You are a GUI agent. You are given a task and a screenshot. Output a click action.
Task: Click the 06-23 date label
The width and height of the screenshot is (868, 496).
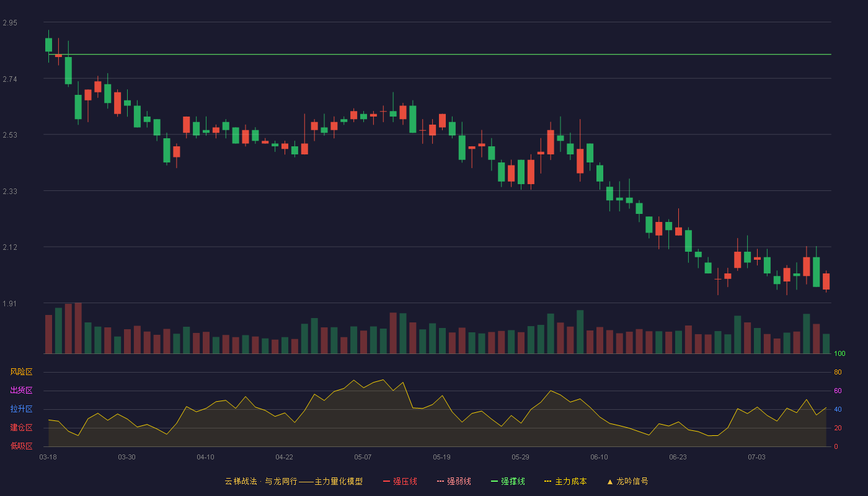pyautogui.click(x=678, y=457)
